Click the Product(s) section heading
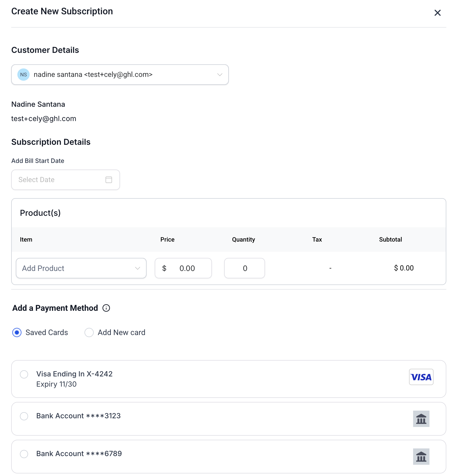 (x=40, y=213)
